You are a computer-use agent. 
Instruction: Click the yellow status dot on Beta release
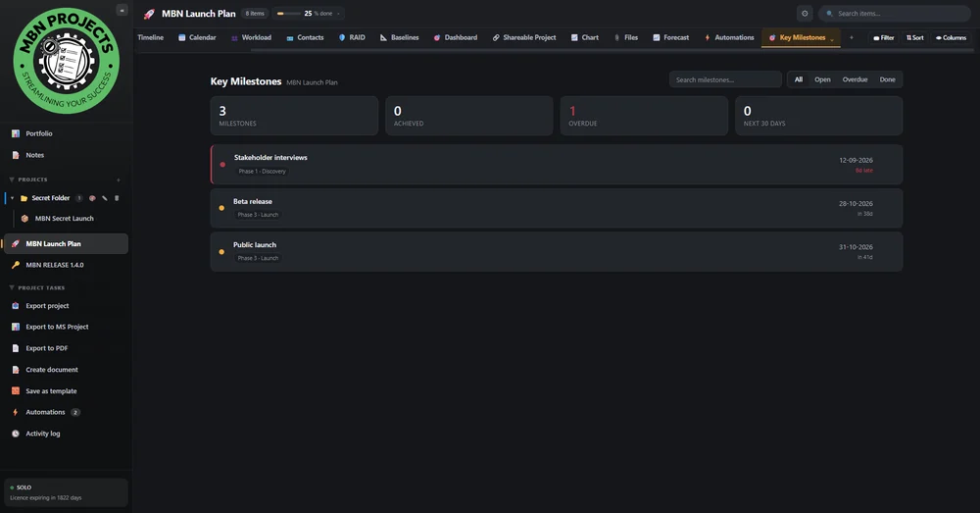click(x=221, y=208)
